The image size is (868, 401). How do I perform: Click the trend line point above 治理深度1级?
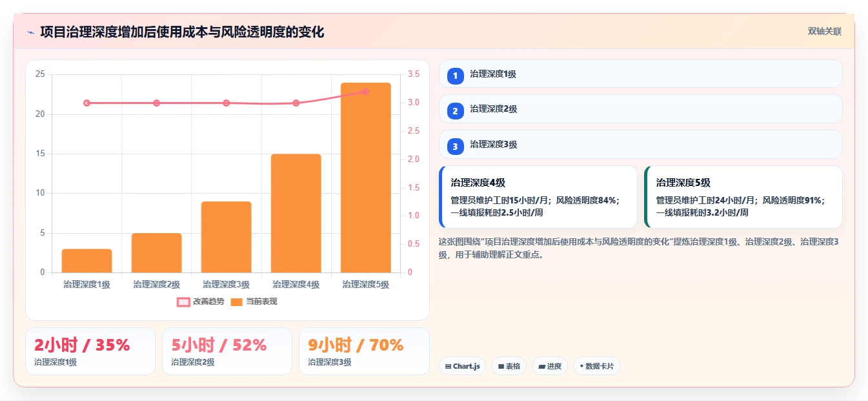click(x=87, y=103)
